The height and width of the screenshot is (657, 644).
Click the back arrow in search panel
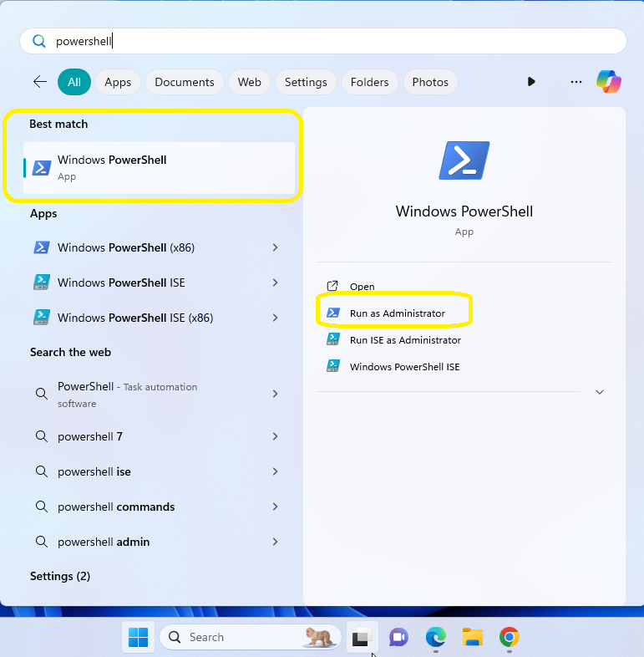click(40, 82)
